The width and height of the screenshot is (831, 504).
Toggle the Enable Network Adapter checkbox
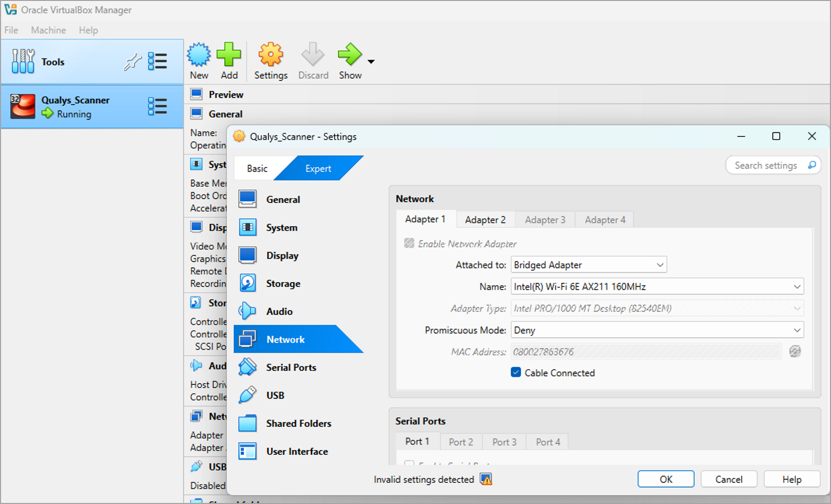coord(408,243)
